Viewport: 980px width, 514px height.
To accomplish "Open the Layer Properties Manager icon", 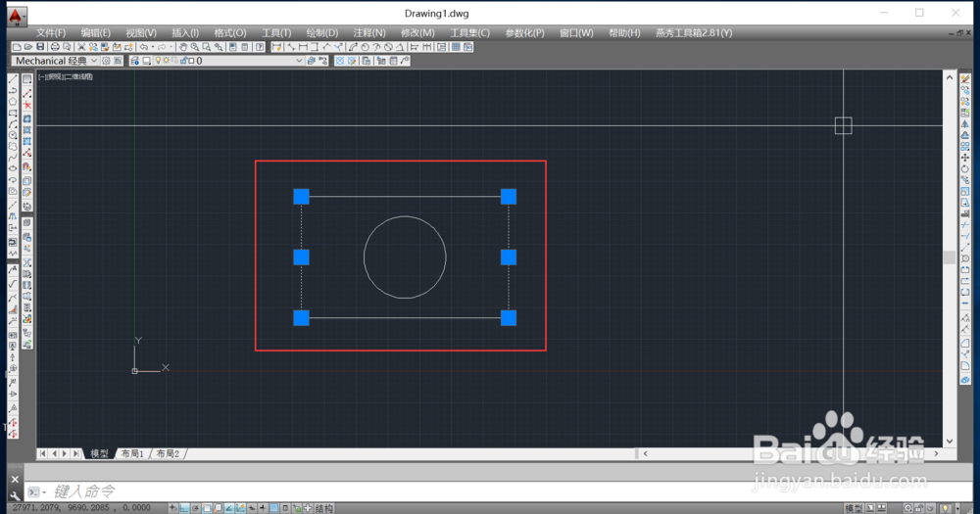I will click(x=134, y=61).
